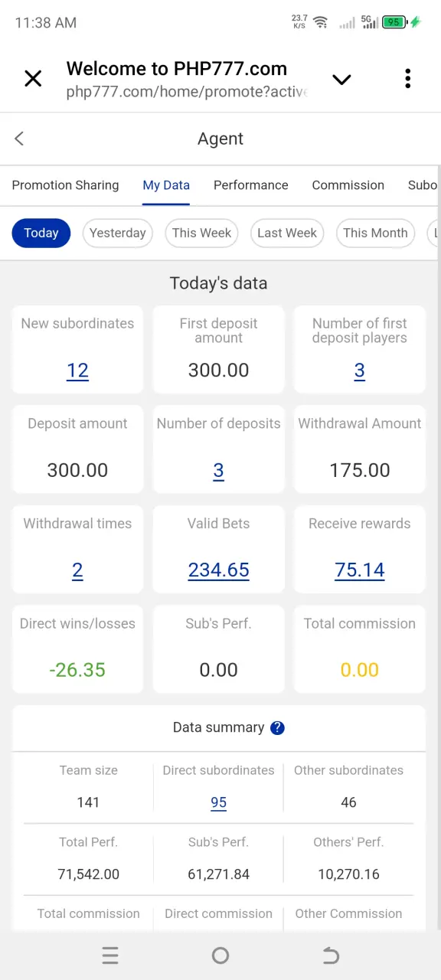
Task: Open the Commission tab
Action: pyautogui.click(x=348, y=185)
